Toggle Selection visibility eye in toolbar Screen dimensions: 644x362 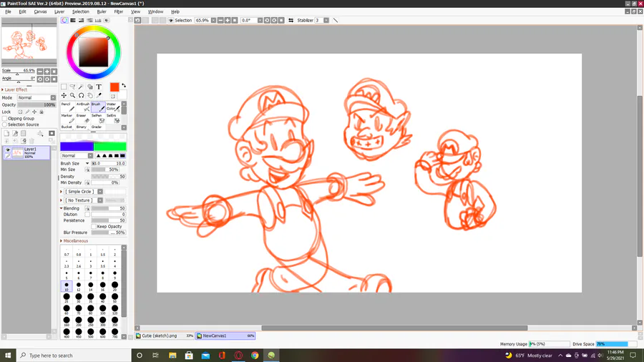coord(170,20)
